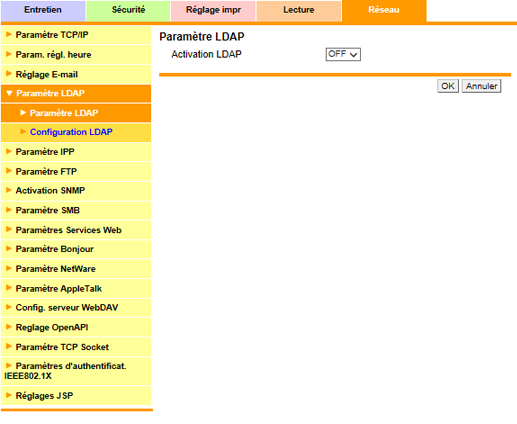The width and height of the screenshot is (517, 424).
Task: Expand Paramètre IPP in the sidebar
Action: click(x=76, y=152)
